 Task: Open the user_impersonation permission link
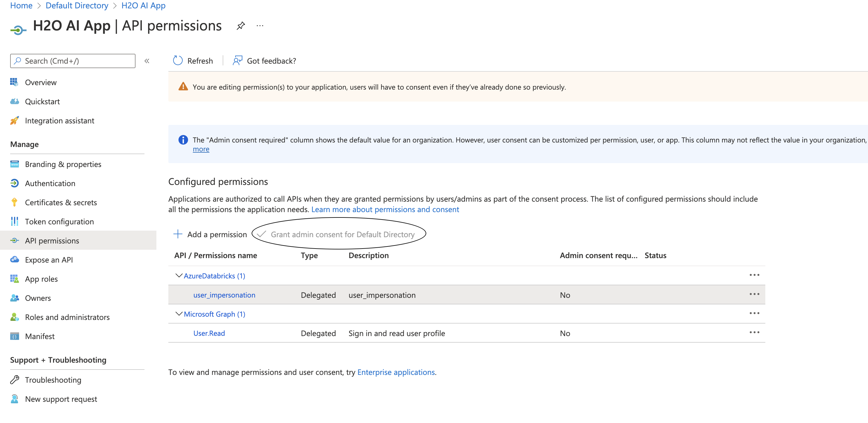[x=224, y=295]
